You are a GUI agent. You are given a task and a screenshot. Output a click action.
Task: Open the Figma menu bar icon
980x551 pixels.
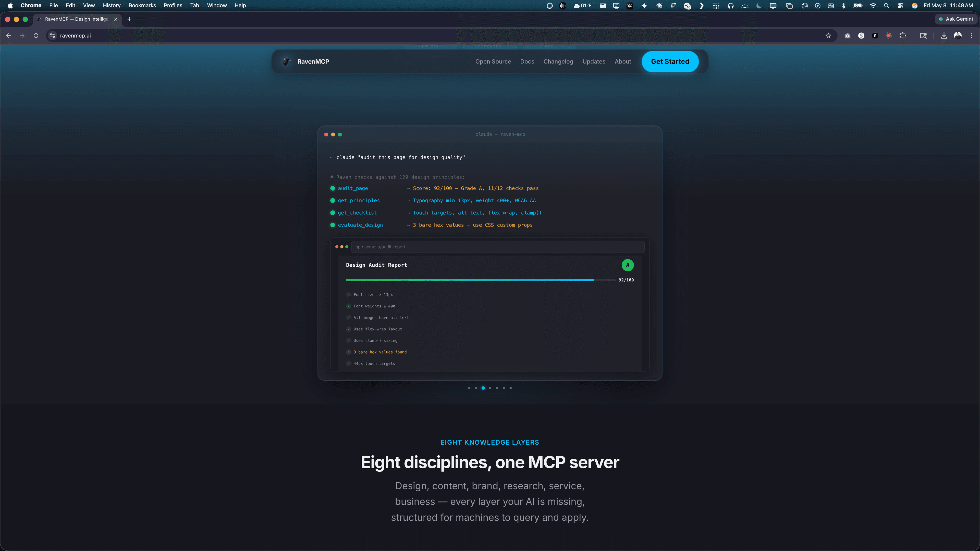coord(673,5)
